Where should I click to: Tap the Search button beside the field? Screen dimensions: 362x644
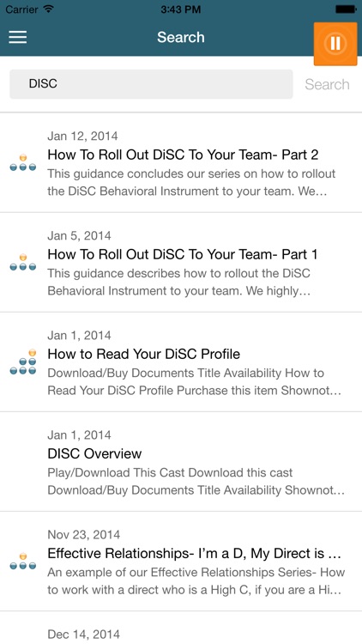[x=327, y=84]
